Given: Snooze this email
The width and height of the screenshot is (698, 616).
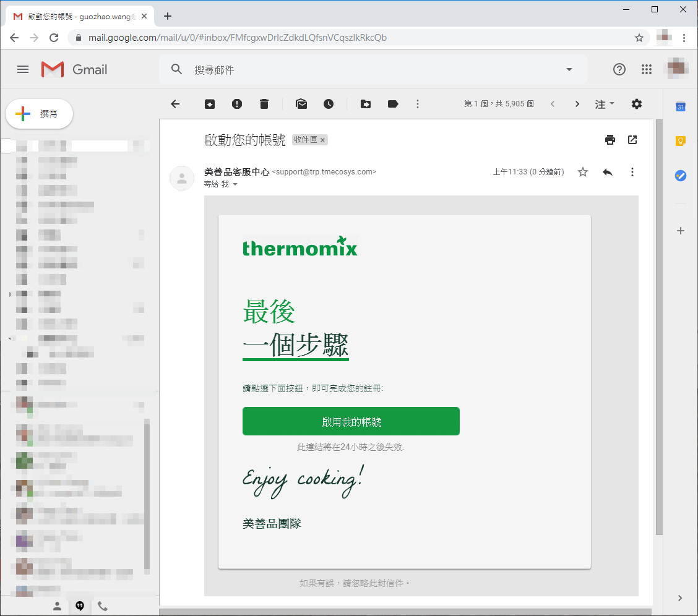Looking at the screenshot, I should click(x=329, y=104).
